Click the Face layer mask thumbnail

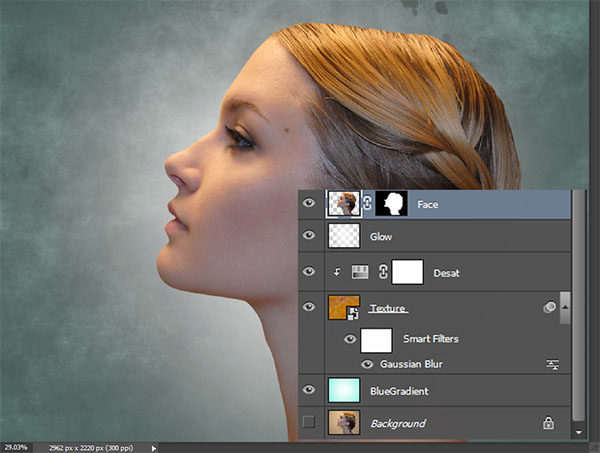(x=394, y=204)
